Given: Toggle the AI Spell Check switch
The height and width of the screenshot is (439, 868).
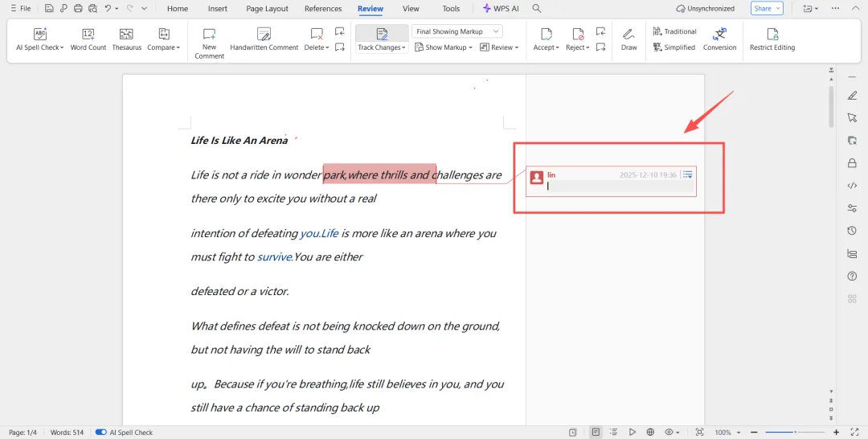Looking at the screenshot, I should tap(100, 433).
